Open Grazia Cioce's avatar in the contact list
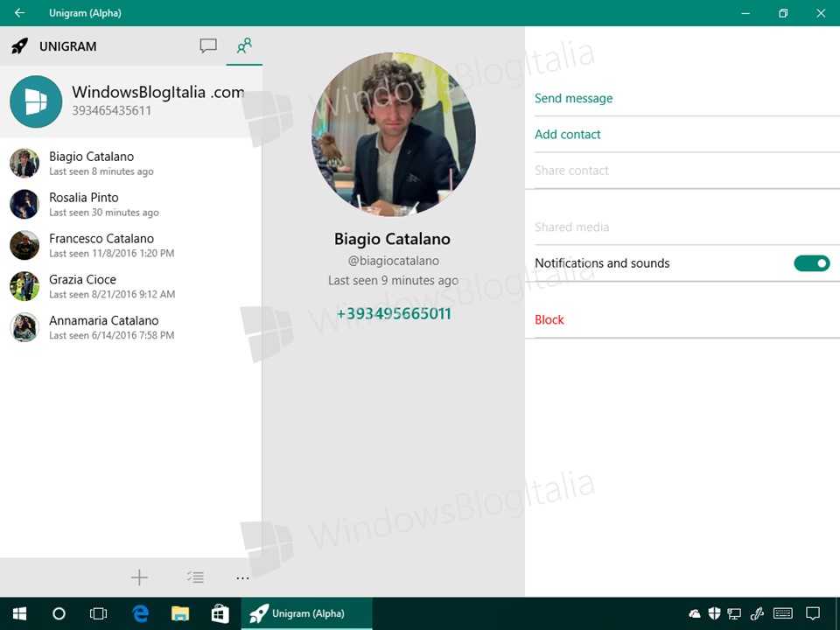This screenshot has height=630, width=840. coord(24,286)
